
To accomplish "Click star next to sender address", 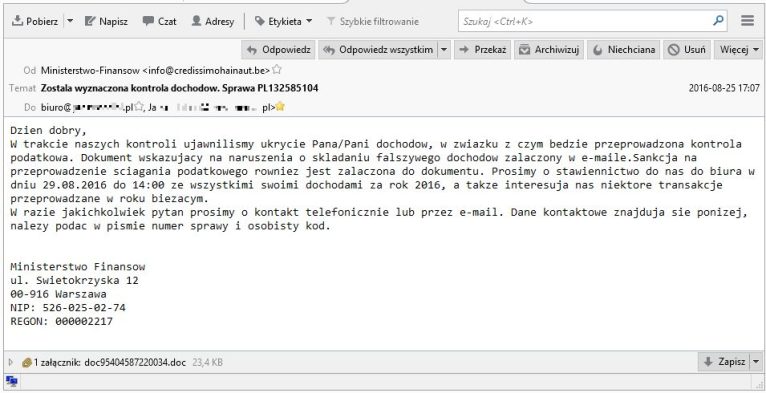I will point(277,69).
